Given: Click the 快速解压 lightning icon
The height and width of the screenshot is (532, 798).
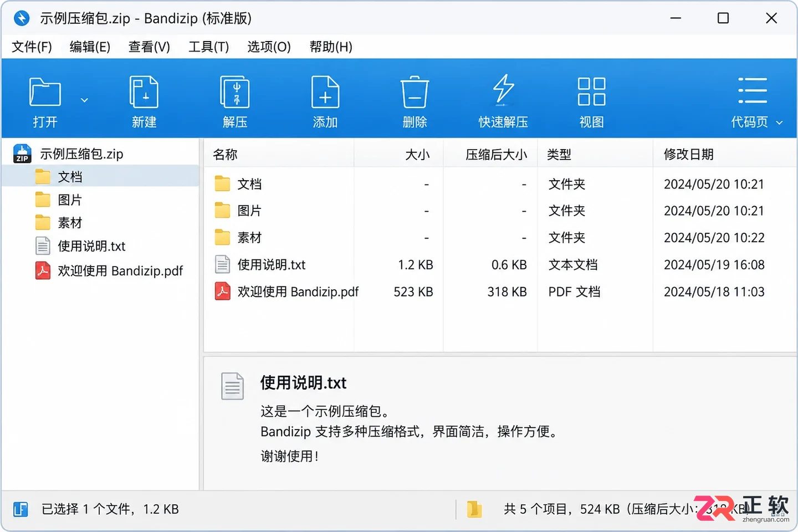Looking at the screenshot, I should pyautogui.click(x=503, y=90).
